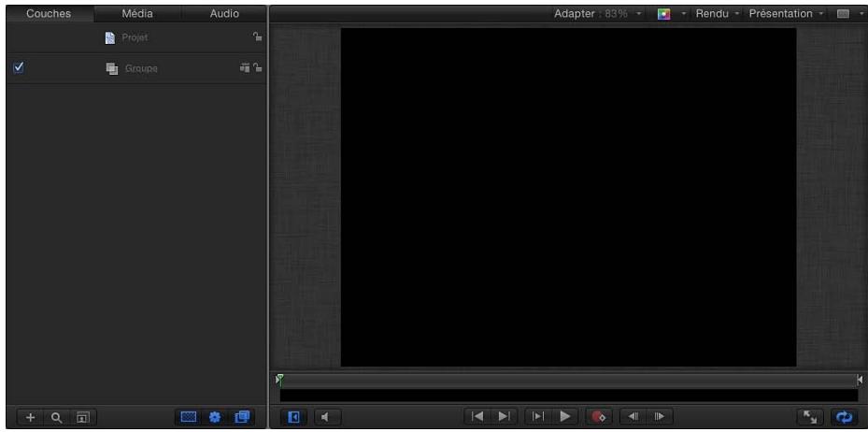The width and height of the screenshot is (868, 432).
Task: Step to next frame
Action: click(660, 416)
